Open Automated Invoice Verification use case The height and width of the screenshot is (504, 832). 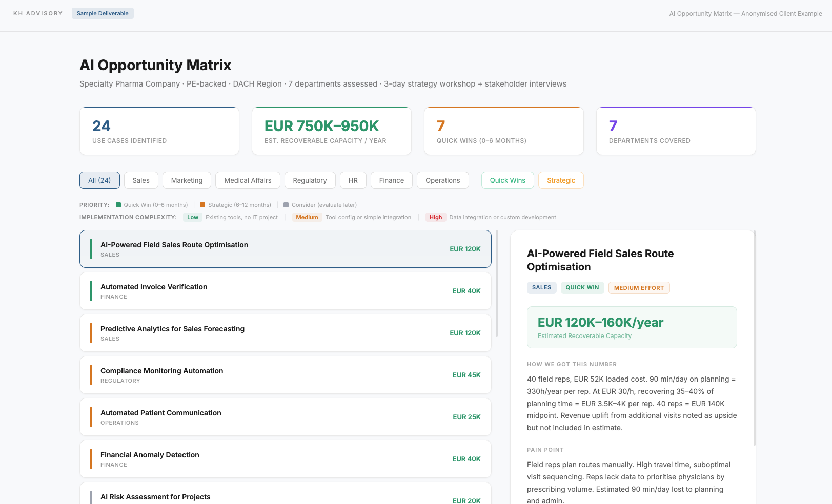[285, 291]
